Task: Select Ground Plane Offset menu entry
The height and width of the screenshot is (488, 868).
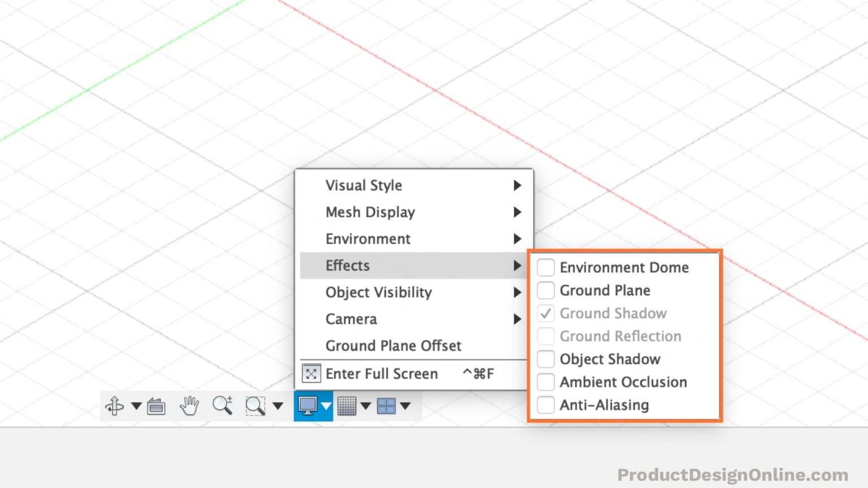Action: pyautogui.click(x=393, y=346)
